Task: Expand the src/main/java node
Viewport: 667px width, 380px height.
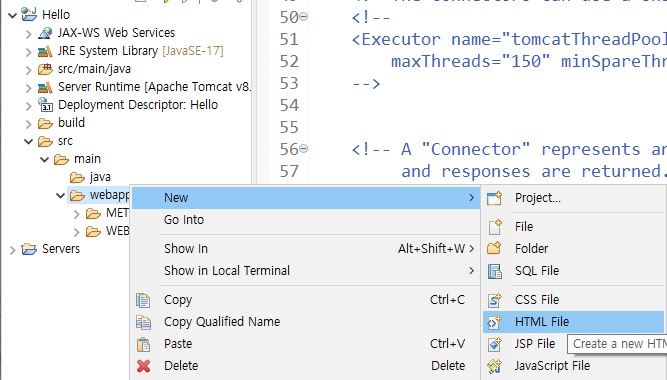Action: (29, 70)
